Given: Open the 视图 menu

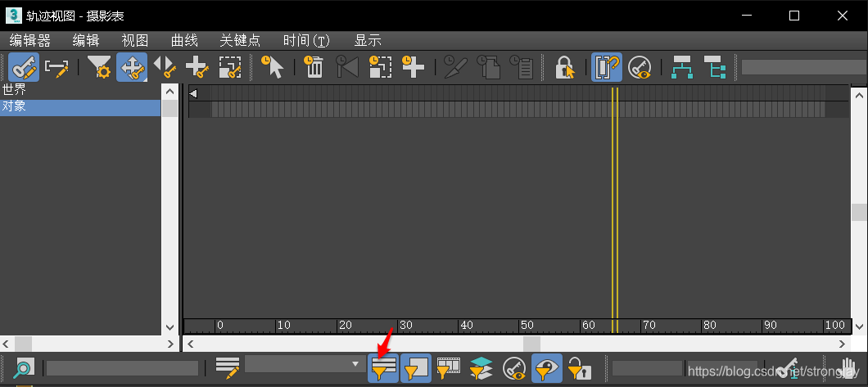Looking at the screenshot, I should click(135, 40).
